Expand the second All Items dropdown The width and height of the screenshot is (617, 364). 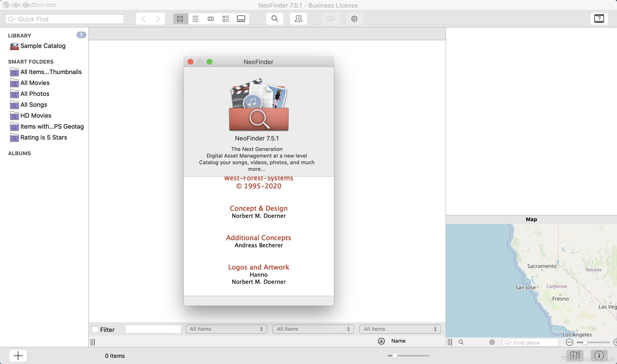tap(313, 329)
